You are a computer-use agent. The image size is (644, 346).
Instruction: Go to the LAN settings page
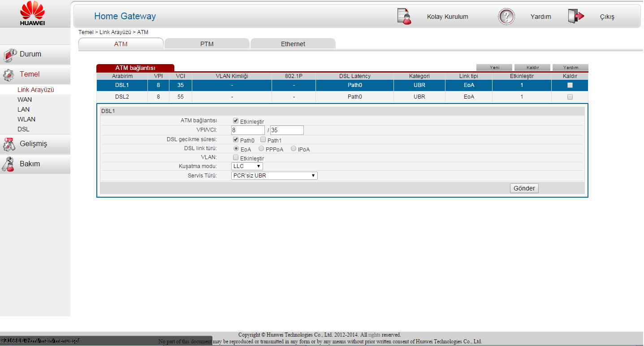[x=24, y=109]
